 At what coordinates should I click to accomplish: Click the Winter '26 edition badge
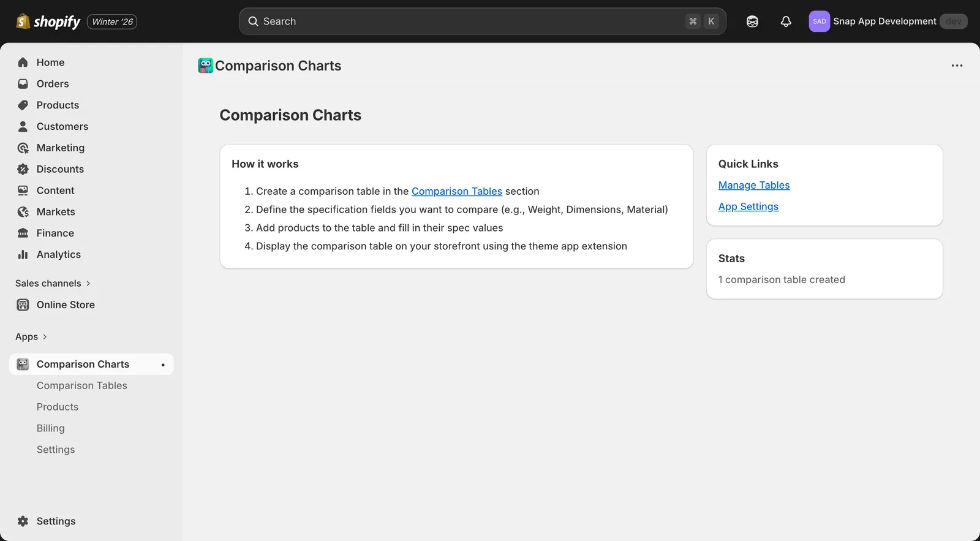point(113,21)
